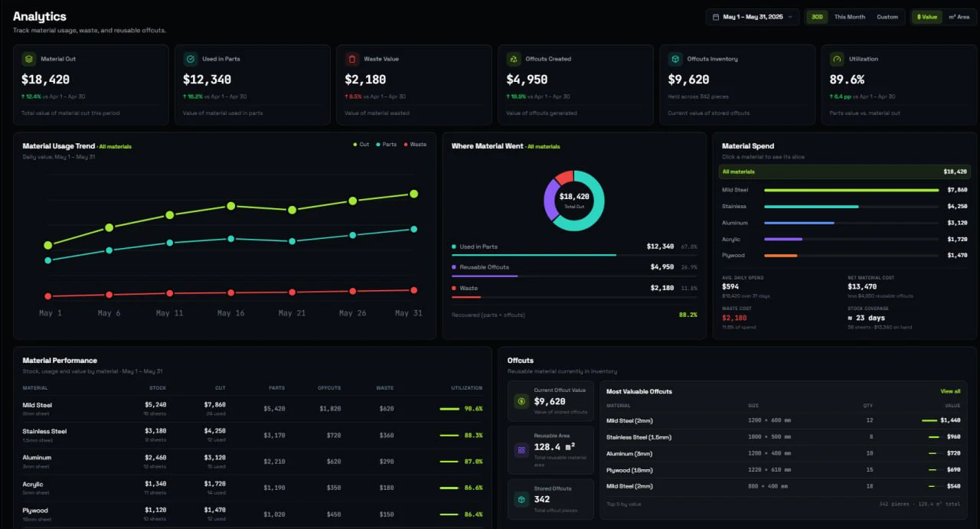The image size is (980, 529).
Task: Select Mild Steel in Material Spend
Action: (x=844, y=190)
